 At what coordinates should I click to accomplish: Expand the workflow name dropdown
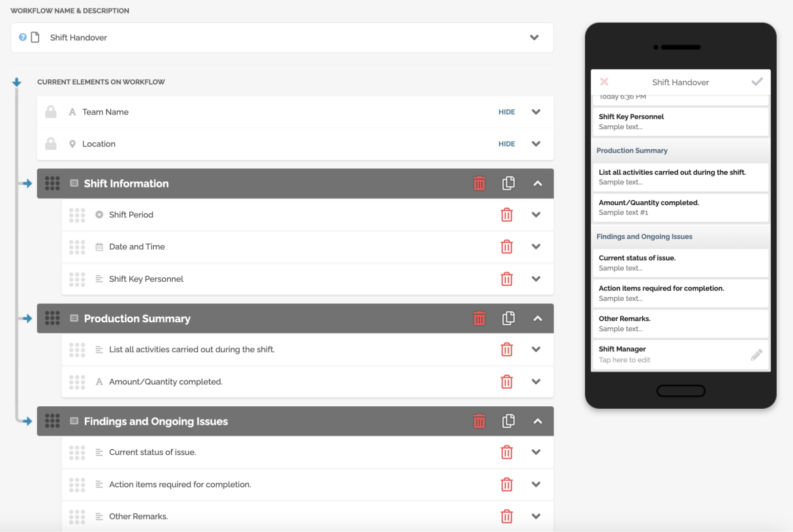point(534,37)
